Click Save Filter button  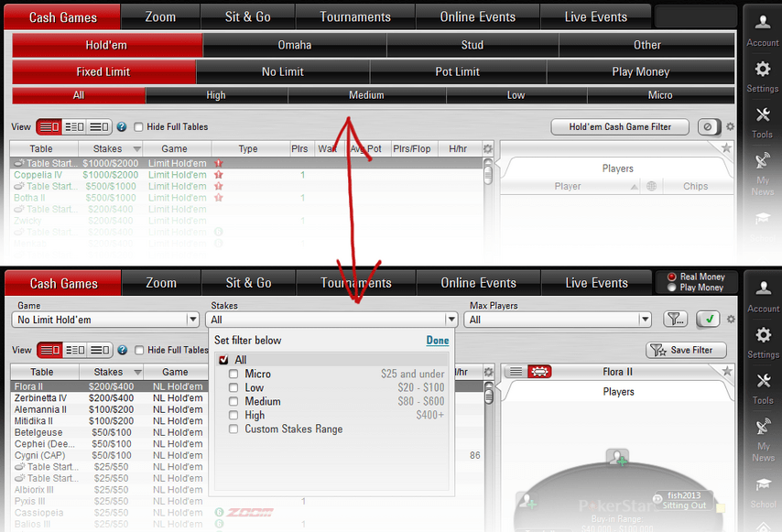tap(686, 350)
